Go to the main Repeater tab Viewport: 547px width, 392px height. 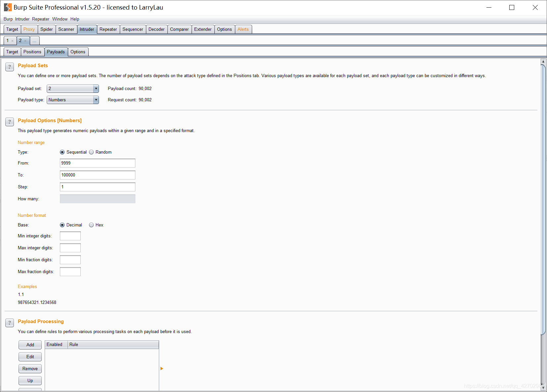(108, 29)
